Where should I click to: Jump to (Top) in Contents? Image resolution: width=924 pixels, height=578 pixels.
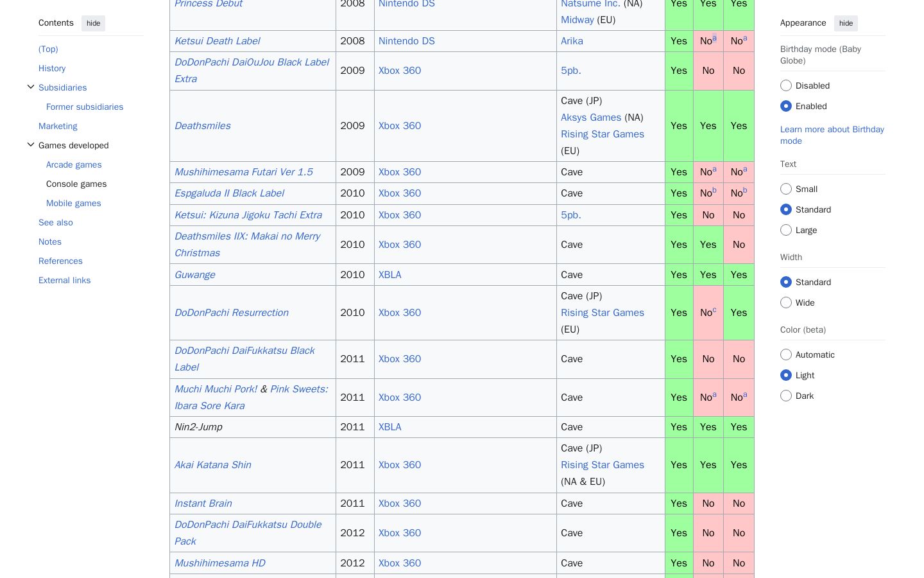[48, 49]
